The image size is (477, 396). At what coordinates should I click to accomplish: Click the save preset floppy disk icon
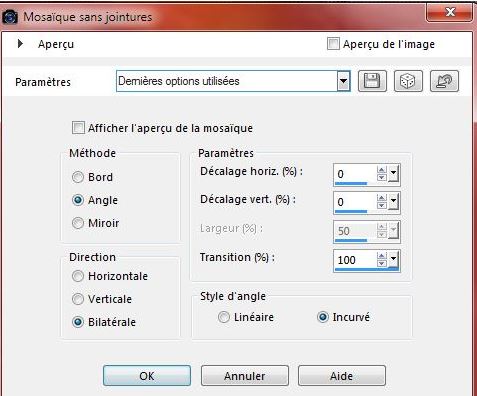372,81
